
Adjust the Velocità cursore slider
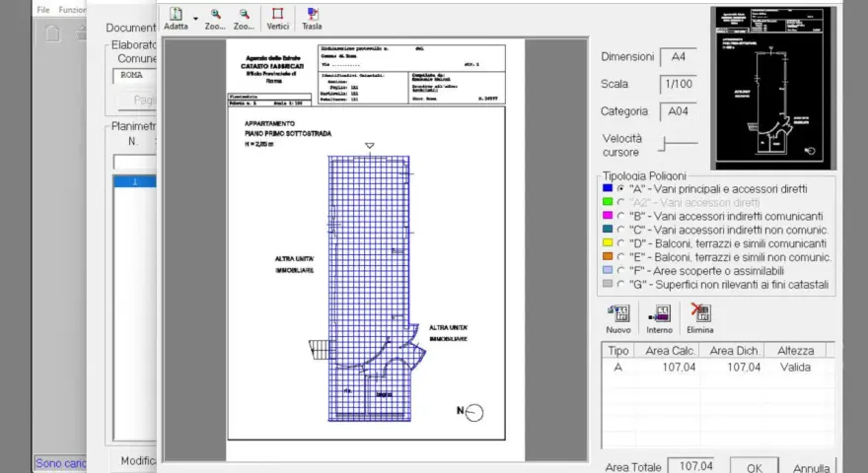click(x=679, y=144)
